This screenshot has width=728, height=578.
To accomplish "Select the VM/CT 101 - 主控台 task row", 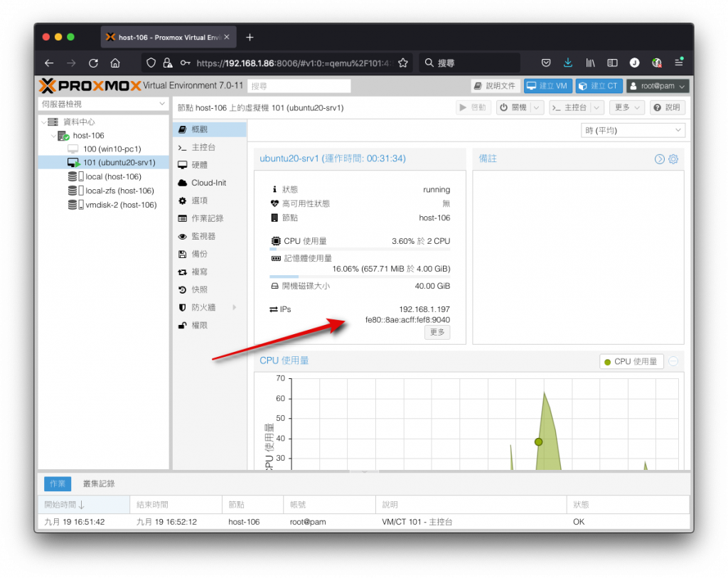I will (363, 522).
